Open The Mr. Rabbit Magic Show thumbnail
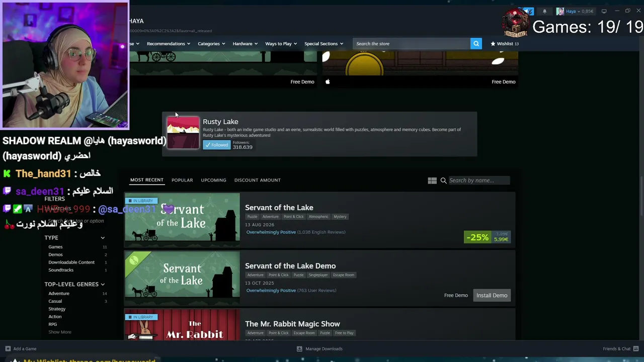Screen dimensions: 644x362 [x=182, y=325]
